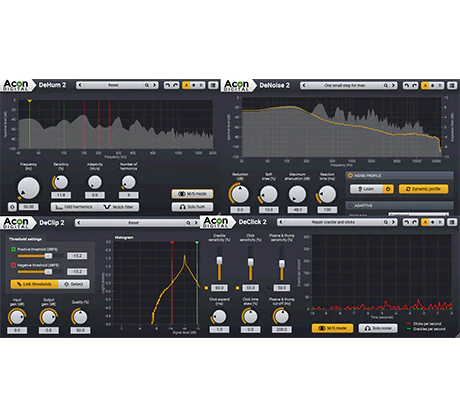Click the DeNoise 2 redo arrow icon
Image resolution: width=460 pixels, height=416 pixels.
pos(414,86)
